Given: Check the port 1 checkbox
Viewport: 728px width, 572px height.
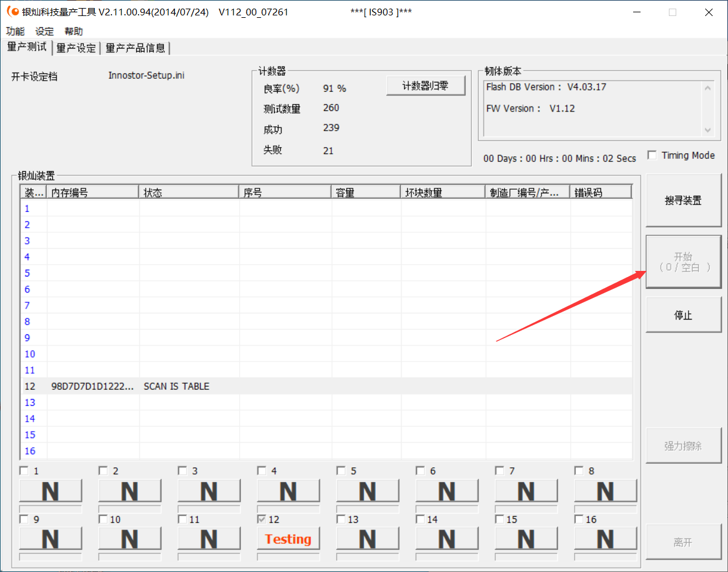Looking at the screenshot, I should (24, 471).
